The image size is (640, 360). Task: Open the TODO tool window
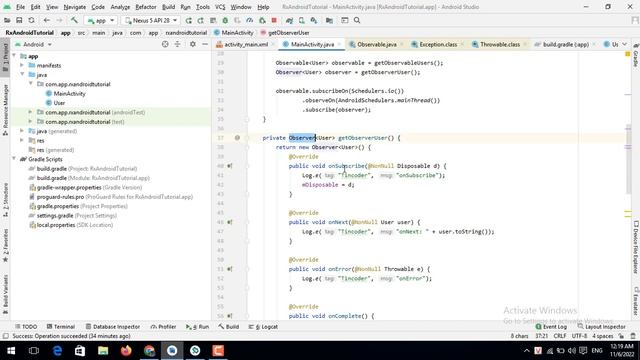pos(26,327)
